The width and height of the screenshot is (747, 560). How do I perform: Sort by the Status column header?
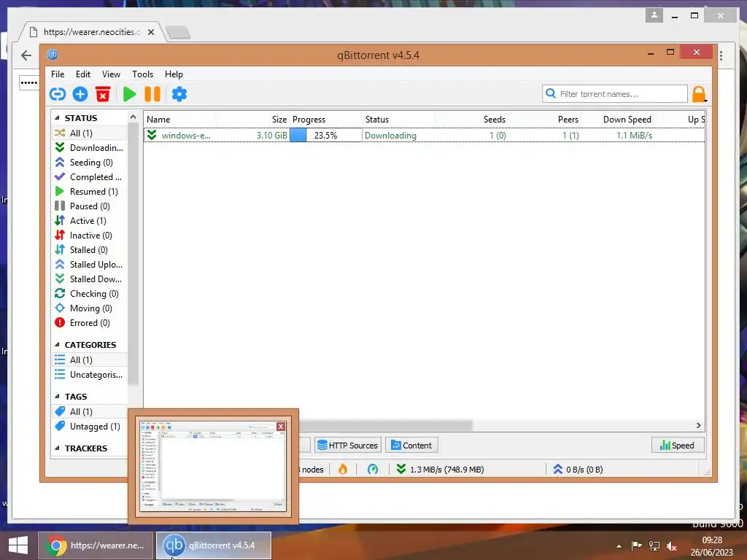[x=399, y=120]
